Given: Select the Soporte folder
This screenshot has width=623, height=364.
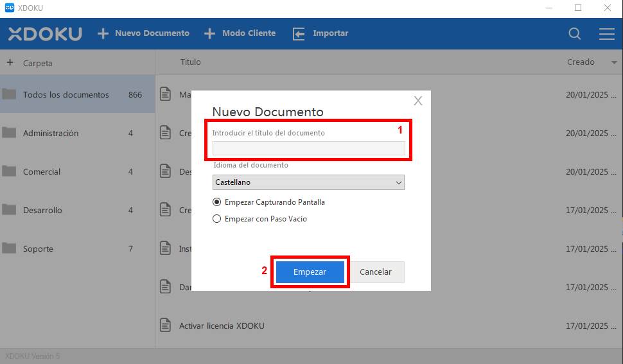Looking at the screenshot, I should pyautogui.click(x=78, y=248).
